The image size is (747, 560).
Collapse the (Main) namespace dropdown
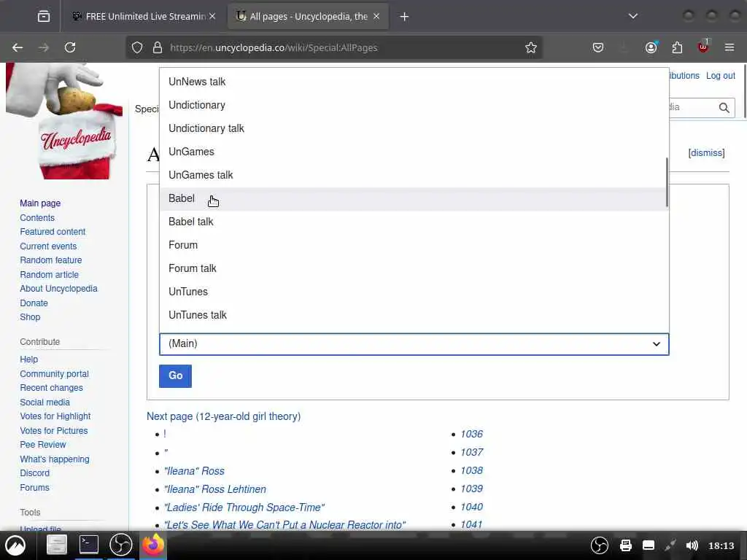414,344
